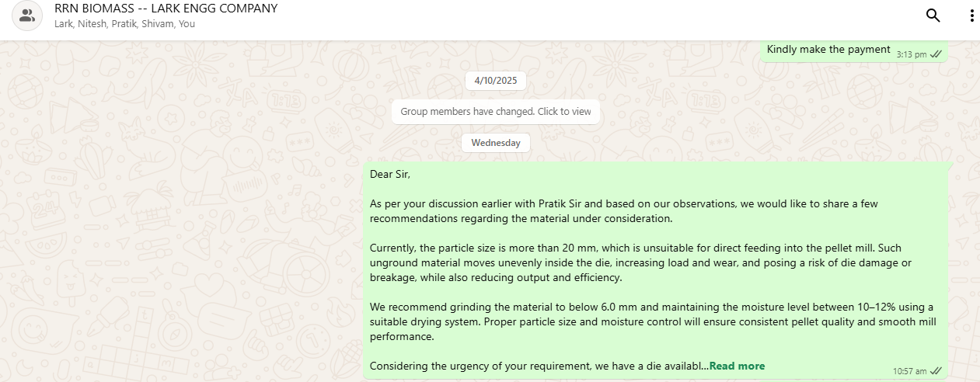Open group info via RRN BIOMASS title
Image resolution: width=980 pixels, height=382 pixels.
coord(166,9)
